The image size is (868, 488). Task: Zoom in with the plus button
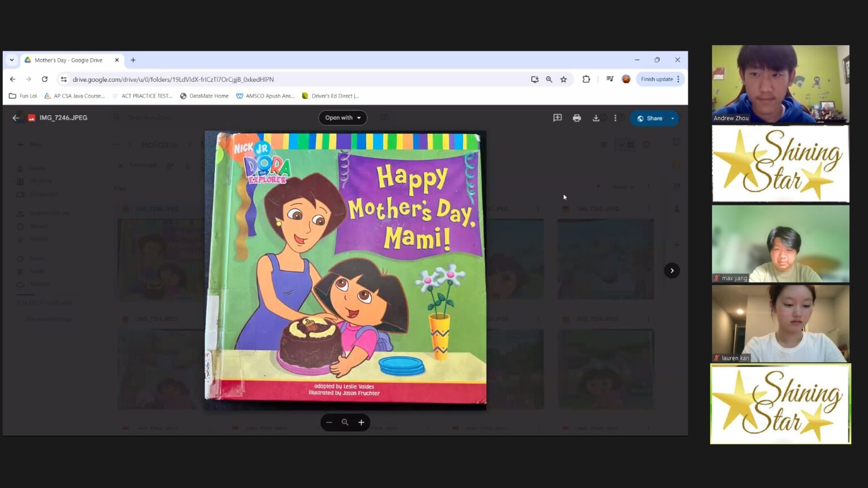(361, 422)
